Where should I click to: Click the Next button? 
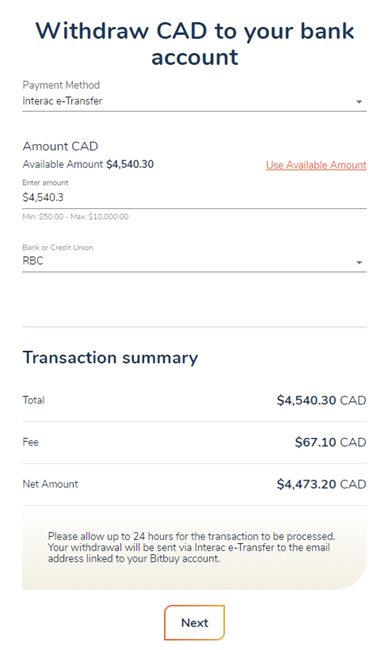point(194,623)
